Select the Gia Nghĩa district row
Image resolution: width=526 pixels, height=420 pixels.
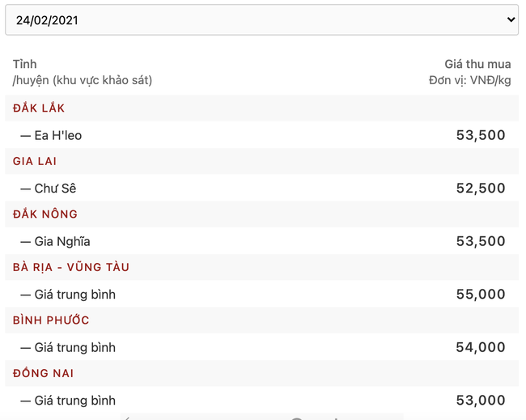click(261, 241)
